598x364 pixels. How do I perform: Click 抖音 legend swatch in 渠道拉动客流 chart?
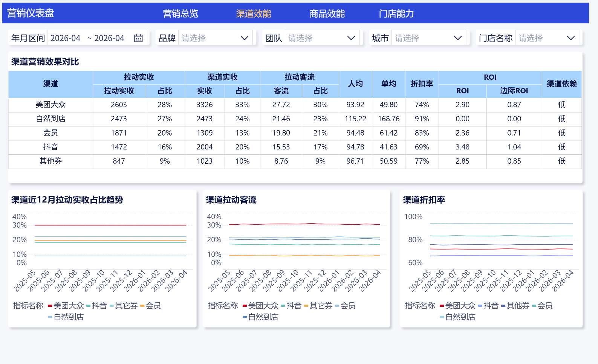[x=283, y=306]
